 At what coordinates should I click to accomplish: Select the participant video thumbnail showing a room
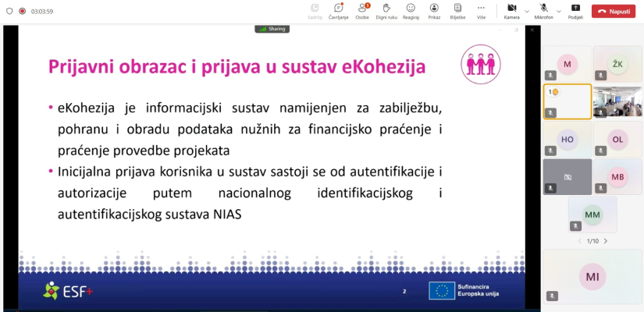[x=617, y=101]
